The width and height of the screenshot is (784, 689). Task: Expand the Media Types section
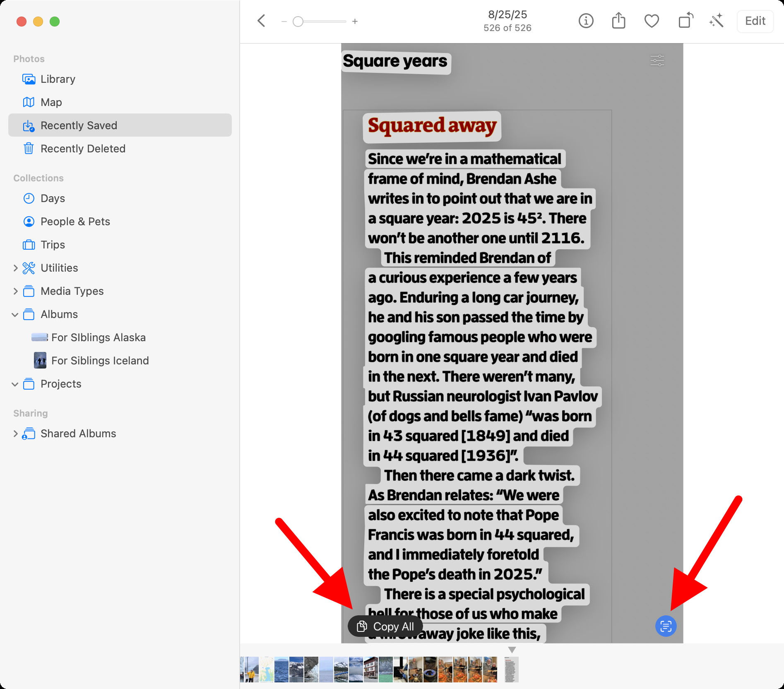15,291
